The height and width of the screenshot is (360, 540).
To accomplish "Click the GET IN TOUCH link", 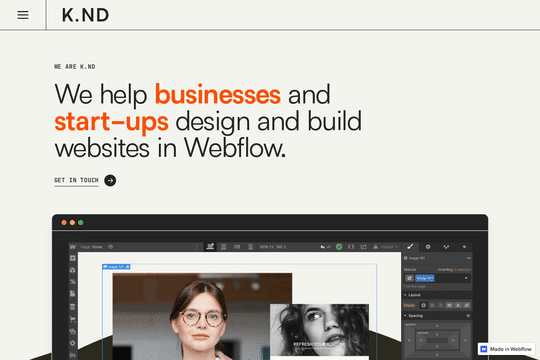I will pos(76,180).
